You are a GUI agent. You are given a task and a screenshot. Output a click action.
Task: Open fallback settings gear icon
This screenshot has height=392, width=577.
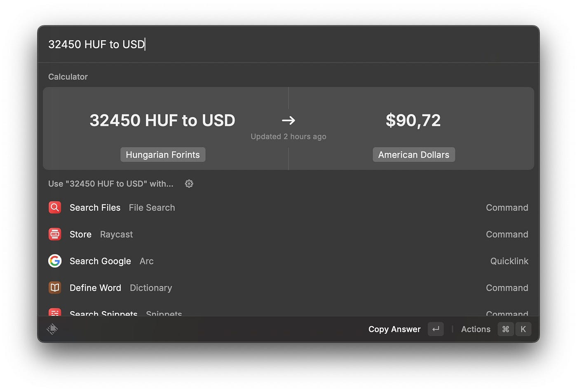(189, 184)
